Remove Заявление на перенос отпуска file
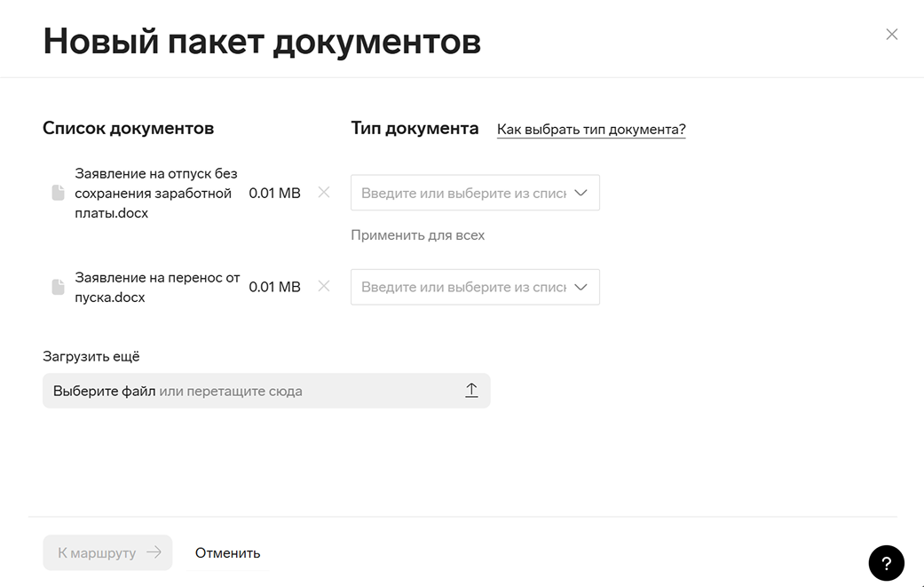Image resolution: width=924 pixels, height=587 pixels. tap(323, 287)
